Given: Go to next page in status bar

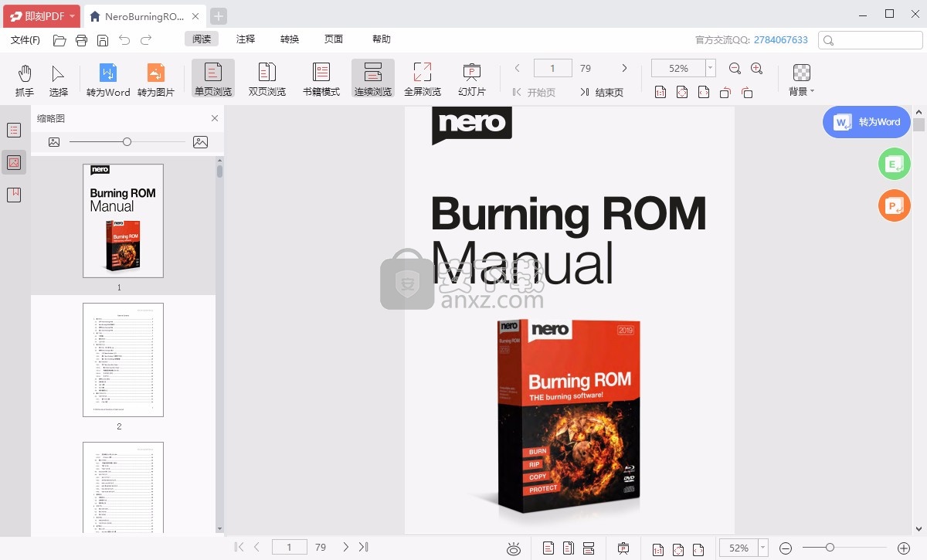Looking at the screenshot, I should coord(345,548).
